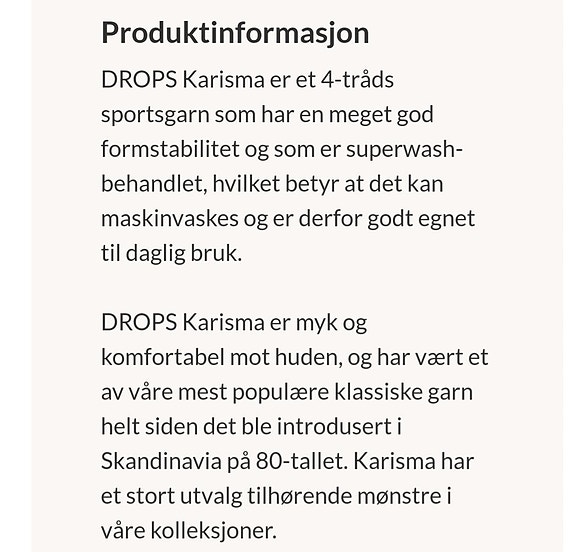Click the word "Skandinavia"
This screenshot has width=575, height=552.
tap(161, 461)
